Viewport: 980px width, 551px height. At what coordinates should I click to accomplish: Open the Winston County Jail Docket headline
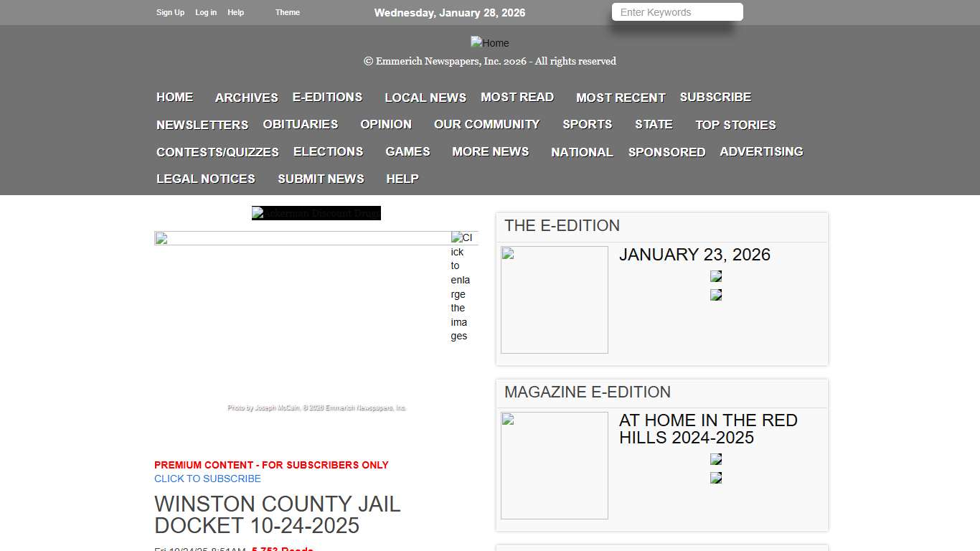277,514
